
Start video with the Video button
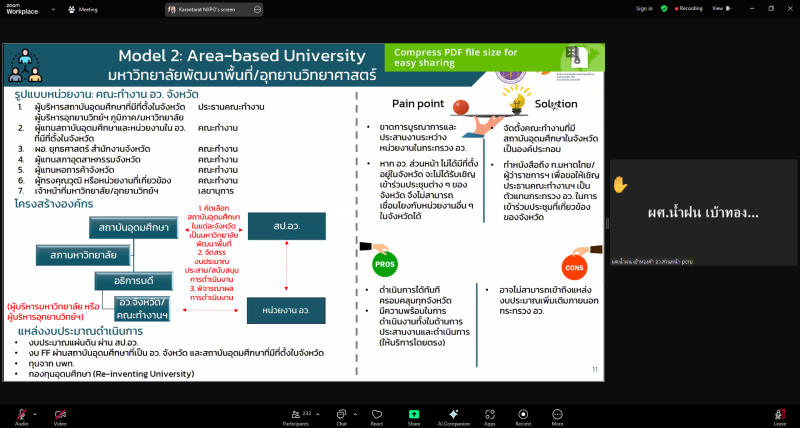[x=60, y=414]
